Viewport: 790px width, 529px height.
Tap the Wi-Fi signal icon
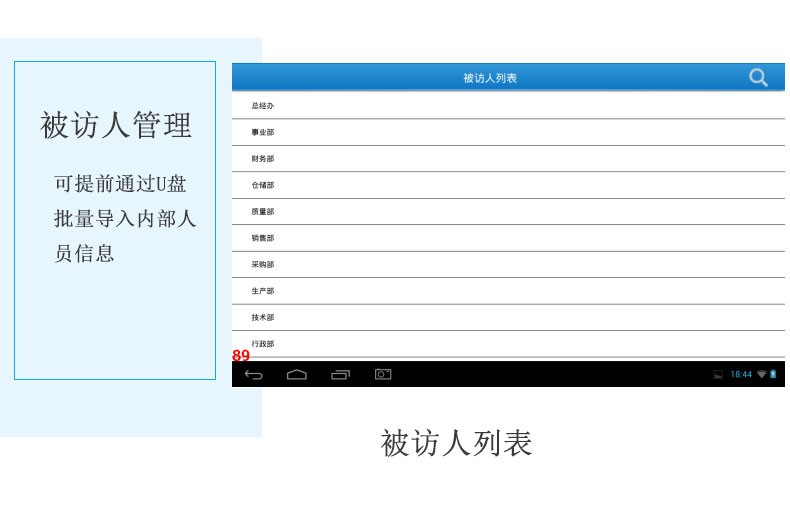click(761, 374)
